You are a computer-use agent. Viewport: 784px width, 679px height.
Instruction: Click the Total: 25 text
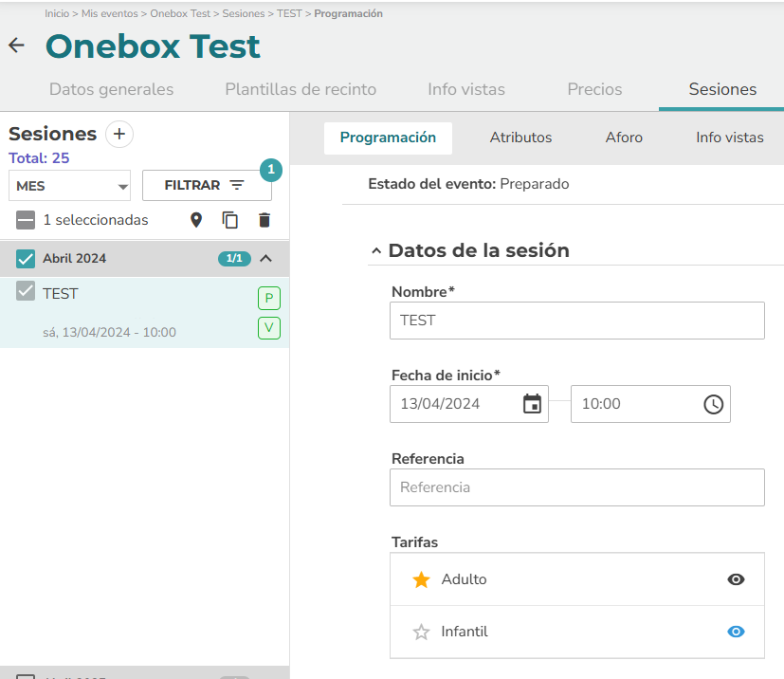39,158
